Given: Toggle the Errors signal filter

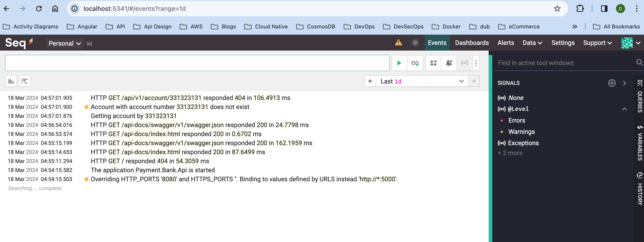Looking at the screenshot, I should point(516,121).
